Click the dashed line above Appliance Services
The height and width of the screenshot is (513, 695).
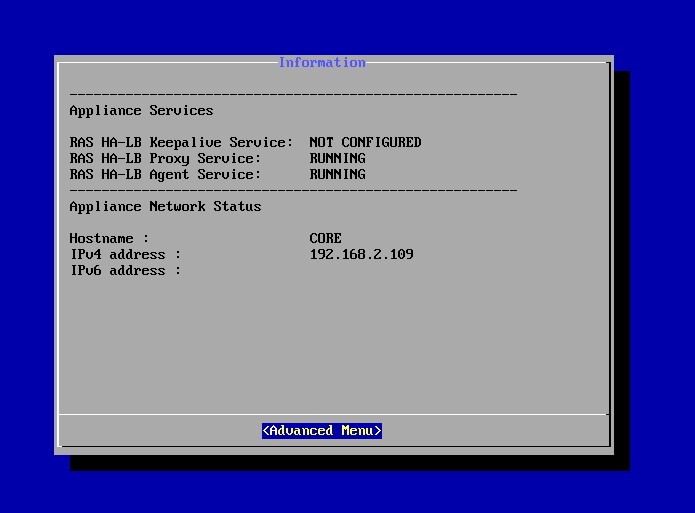coord(293,94)
